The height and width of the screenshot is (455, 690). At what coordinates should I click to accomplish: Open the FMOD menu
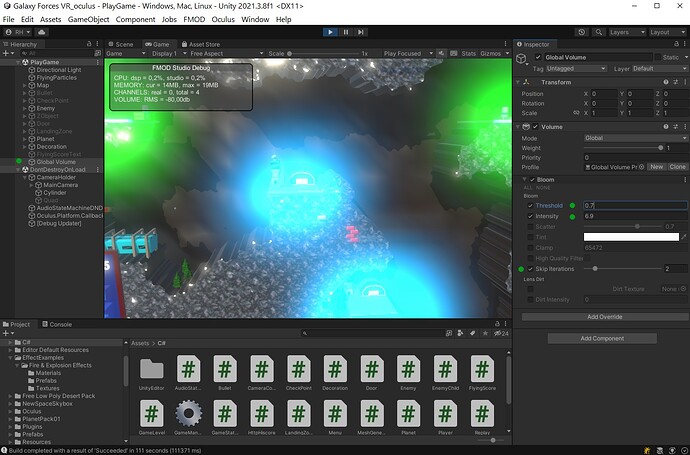point(194,19)
